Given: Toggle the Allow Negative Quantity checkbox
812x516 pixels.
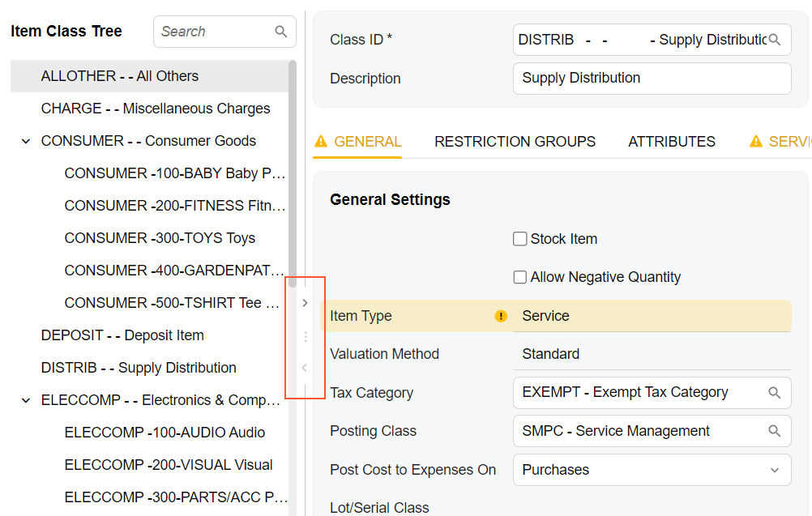Looking at the screenshot, I should coord(520,277).
